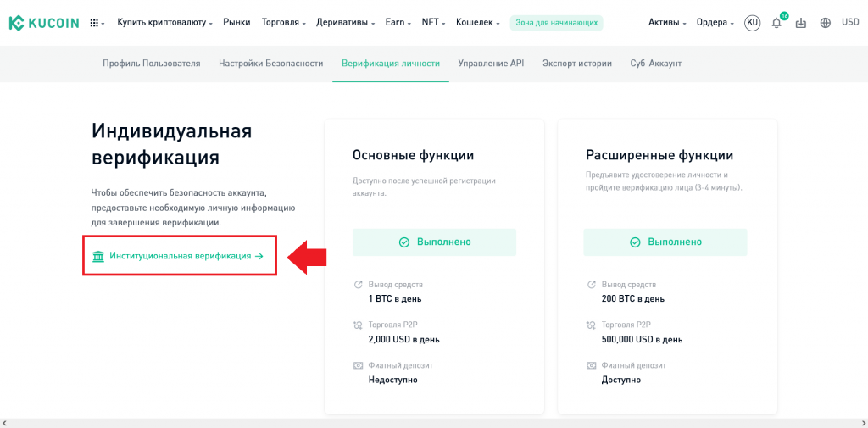
Task: Open the language globe icon
Action: (x=826, y=23)
